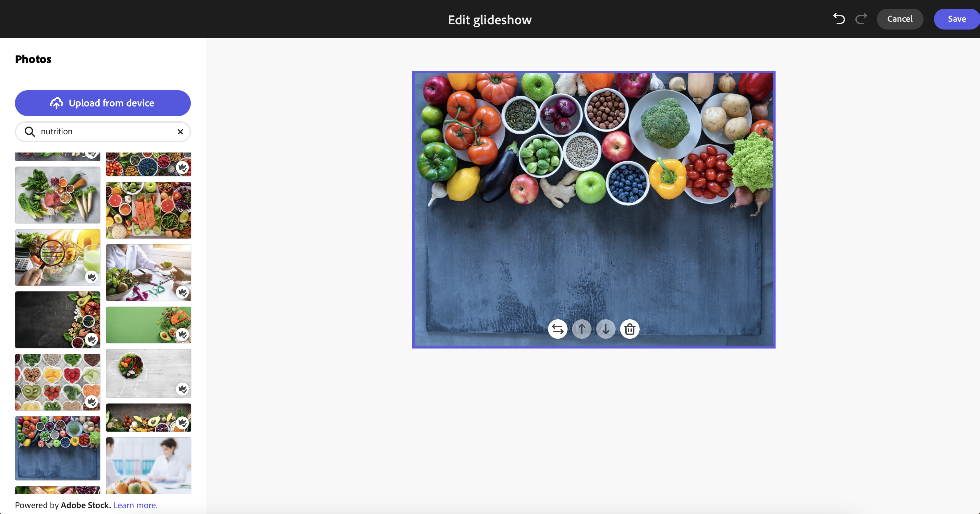Pick the blue board vegetables thumbnail
This screenshot has width=980, height=514.
[x=57, y=448]
